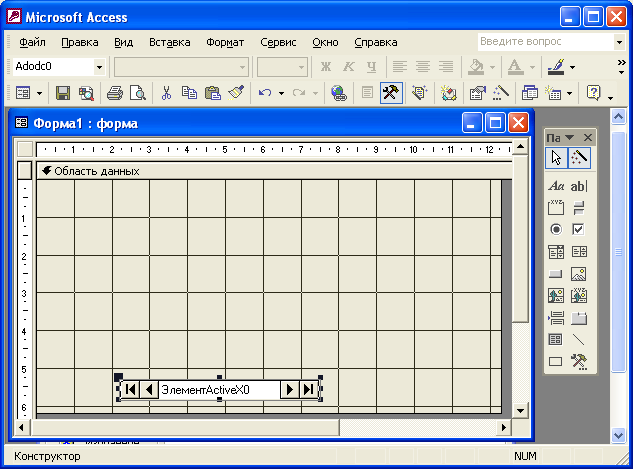633x469 pixels.
Task: Click the Build wand icon
Action: [501, 93]
